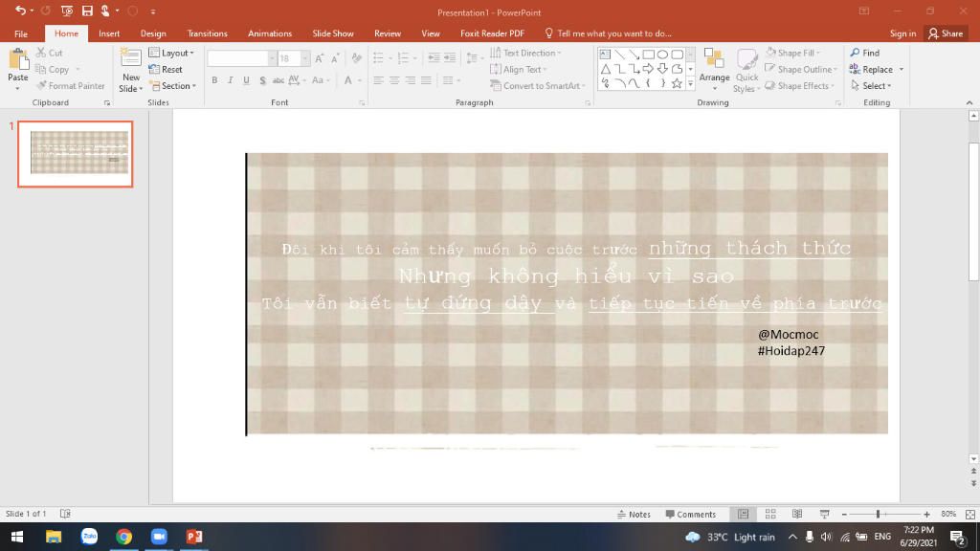Decrease font size with the A-down icon

coord(336,58)
